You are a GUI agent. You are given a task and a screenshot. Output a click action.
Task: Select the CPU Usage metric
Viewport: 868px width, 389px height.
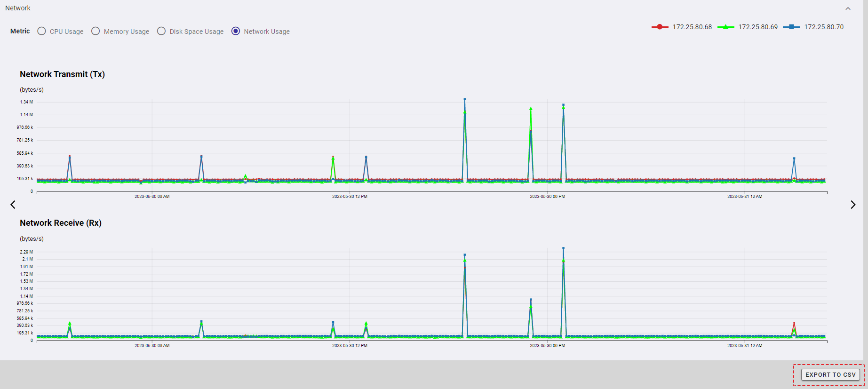42,31
